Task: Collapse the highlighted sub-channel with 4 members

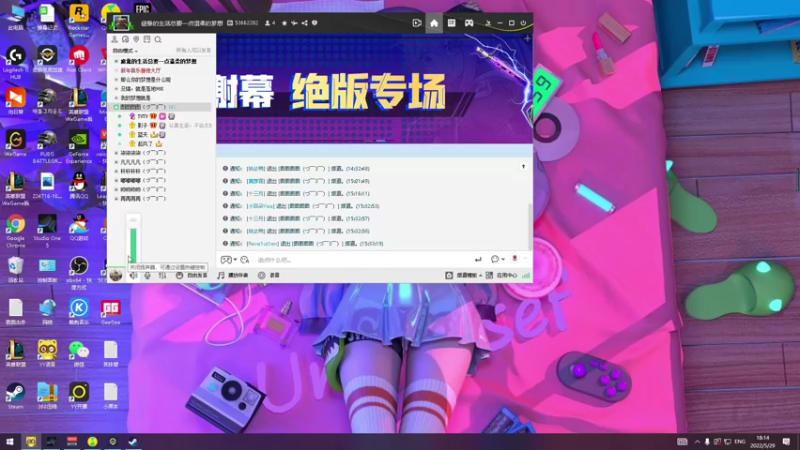Action: click(116, 107)
